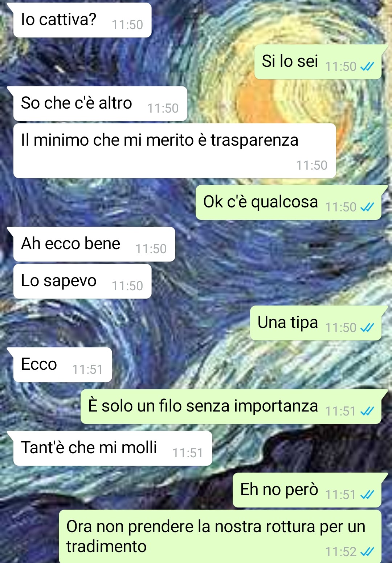Tap the blue ticks on the "tradimento" message
This screenshot has height=563, width=392.
pos(367,552)
